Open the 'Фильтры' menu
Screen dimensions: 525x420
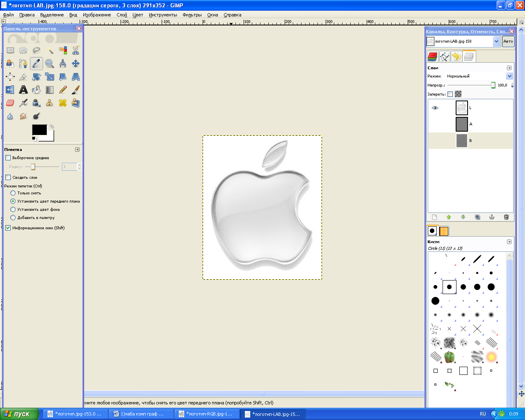[x=192, y=15]
